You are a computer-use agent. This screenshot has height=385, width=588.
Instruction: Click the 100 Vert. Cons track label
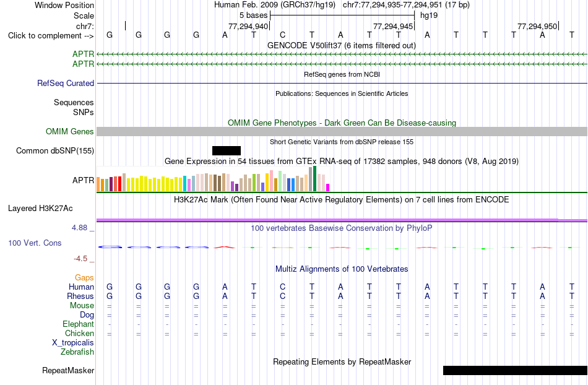(x=35, y=243)
